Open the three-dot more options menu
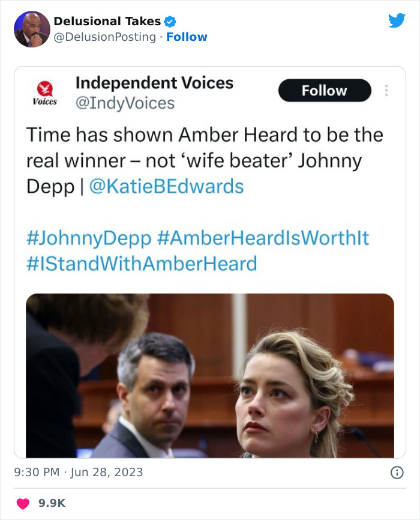The height and width of the screenshot is (520, 420). 386,91
